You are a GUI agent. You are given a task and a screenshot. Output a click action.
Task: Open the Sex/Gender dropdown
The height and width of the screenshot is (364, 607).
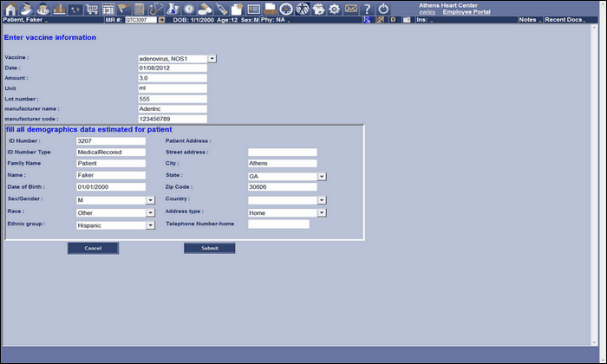coord(151,200)
